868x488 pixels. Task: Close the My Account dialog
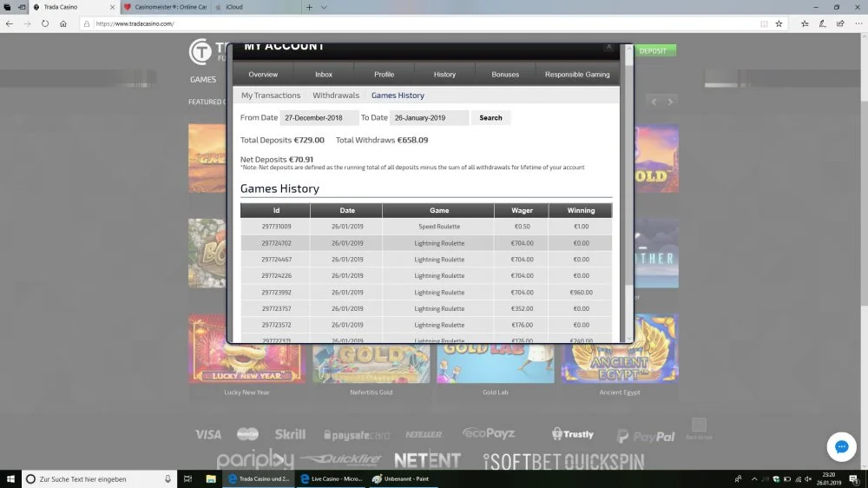click(609, 47)
